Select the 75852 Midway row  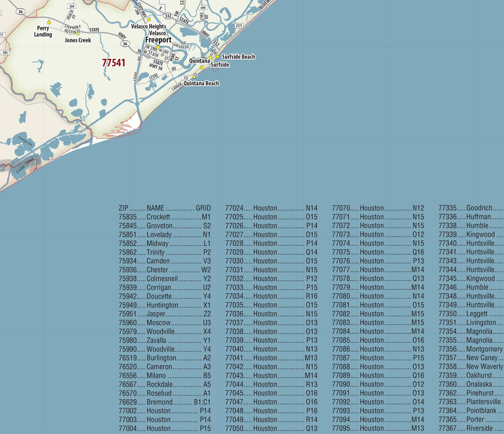click(165, 243)
